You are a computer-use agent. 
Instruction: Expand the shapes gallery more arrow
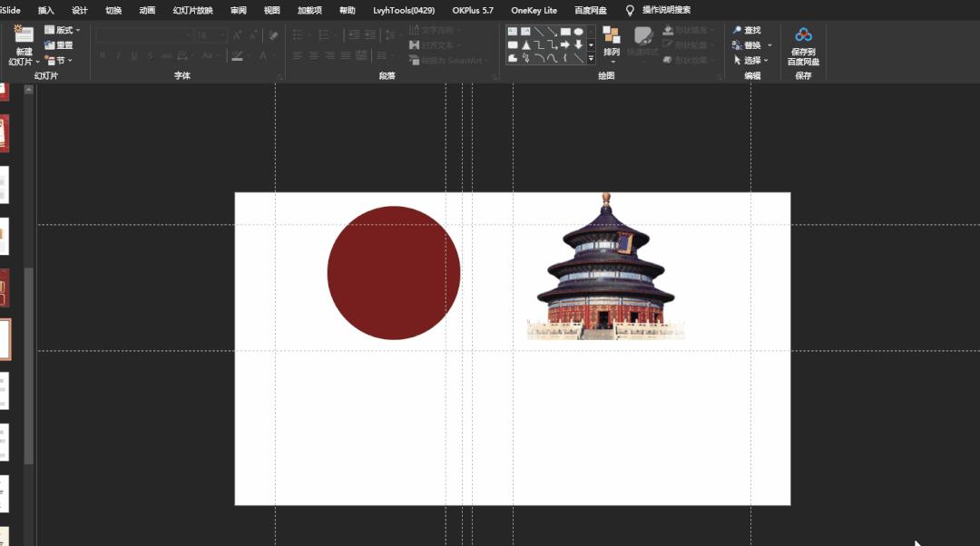point(591,59)
